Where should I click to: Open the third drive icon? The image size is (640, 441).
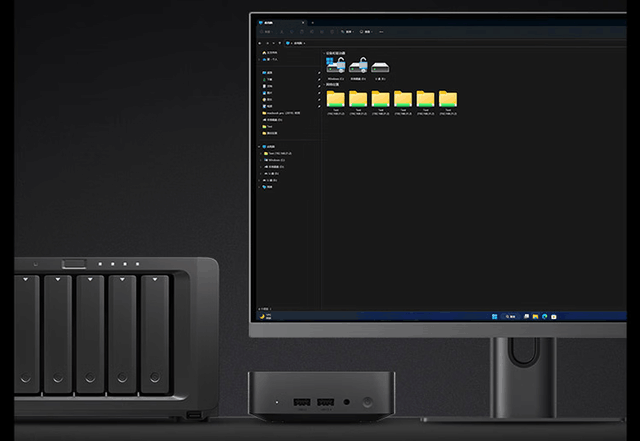point(381,66)
